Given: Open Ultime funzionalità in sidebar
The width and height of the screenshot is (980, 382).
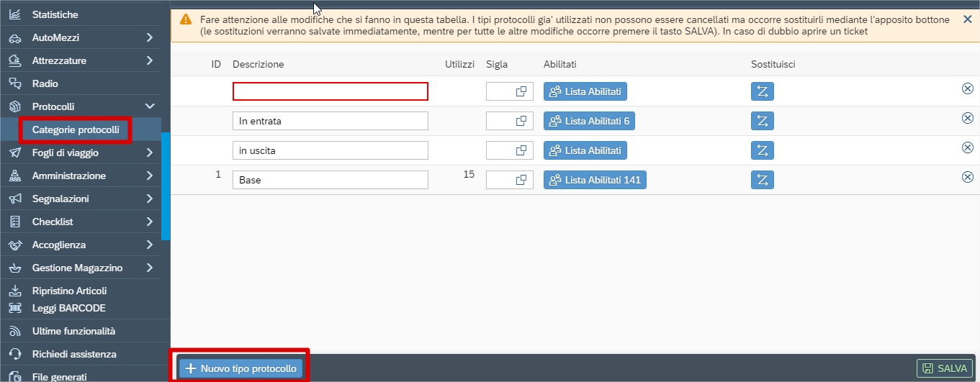Looking at the screenshot, I should (73, 331).
